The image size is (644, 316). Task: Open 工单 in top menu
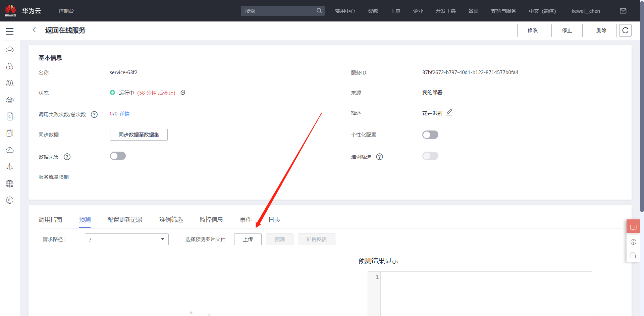[x=395, y=11]
